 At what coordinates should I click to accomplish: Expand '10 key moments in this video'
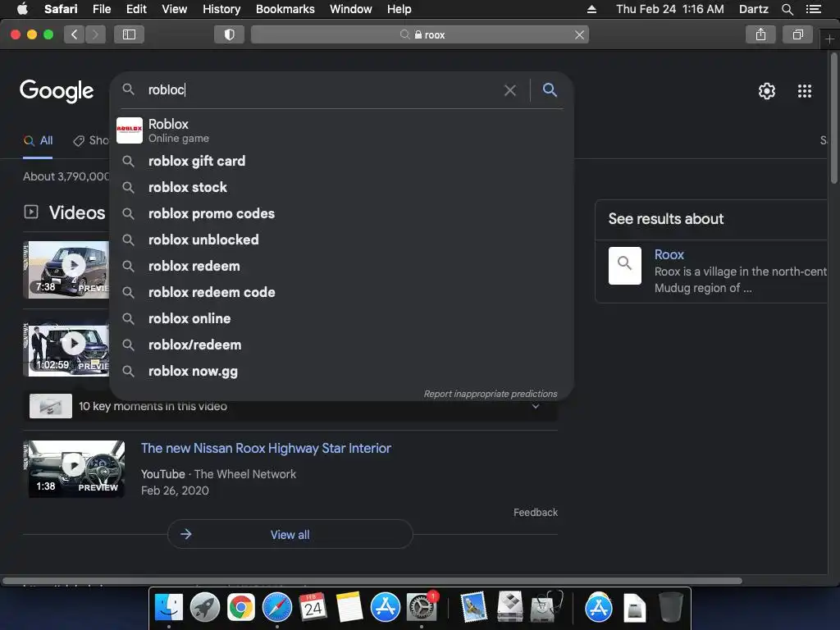tap(290, 406)
